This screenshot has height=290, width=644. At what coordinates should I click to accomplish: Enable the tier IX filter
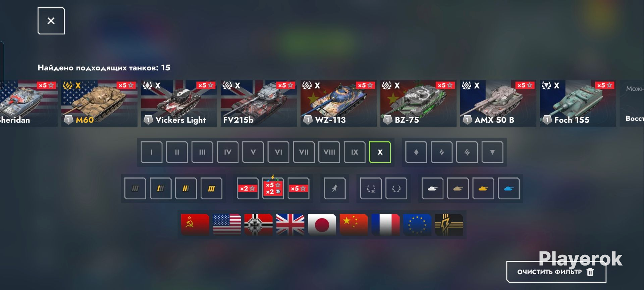coord(355,152)
